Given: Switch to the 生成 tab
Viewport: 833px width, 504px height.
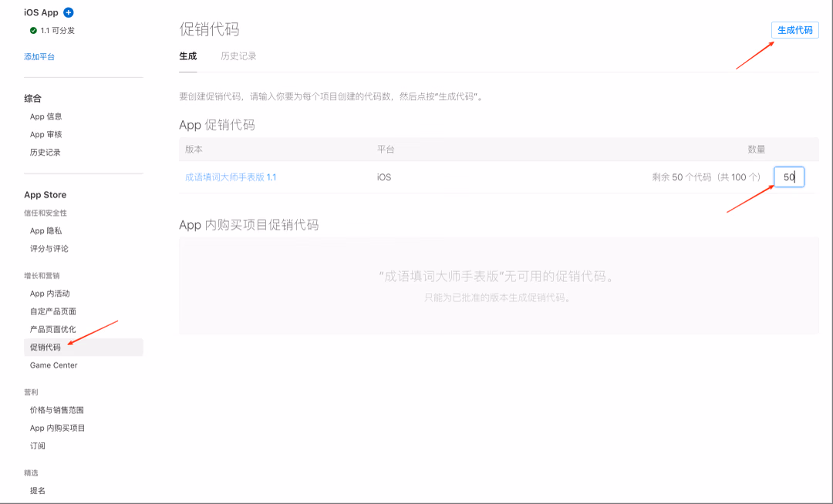Looking at the screenshot, I should (188, 56).
